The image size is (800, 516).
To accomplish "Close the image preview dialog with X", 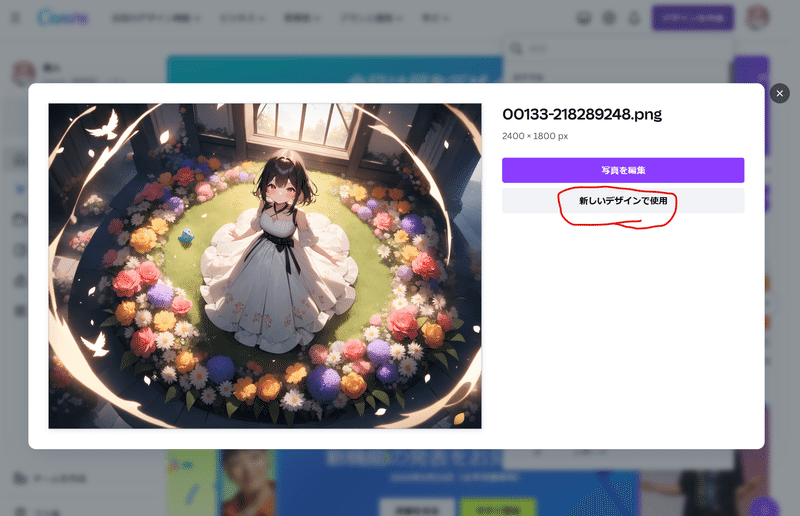I will click(x=779, y=93).
